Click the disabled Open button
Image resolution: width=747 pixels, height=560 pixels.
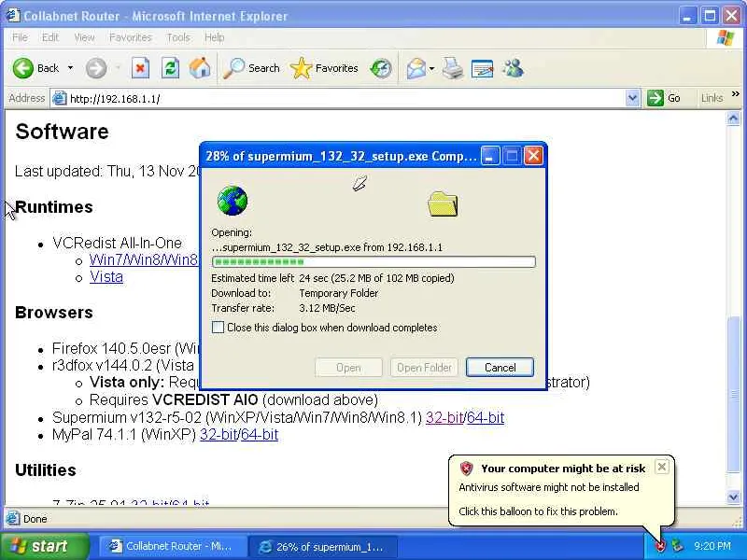coord(348,367)
